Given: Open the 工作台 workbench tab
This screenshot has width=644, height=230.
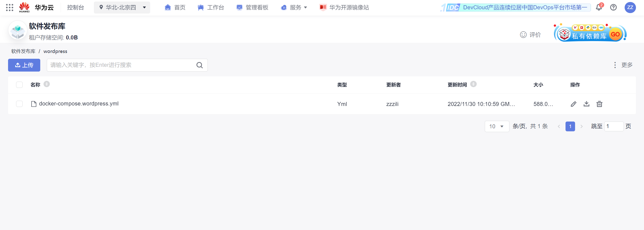Looking at the screenshot, I should 211,8.
